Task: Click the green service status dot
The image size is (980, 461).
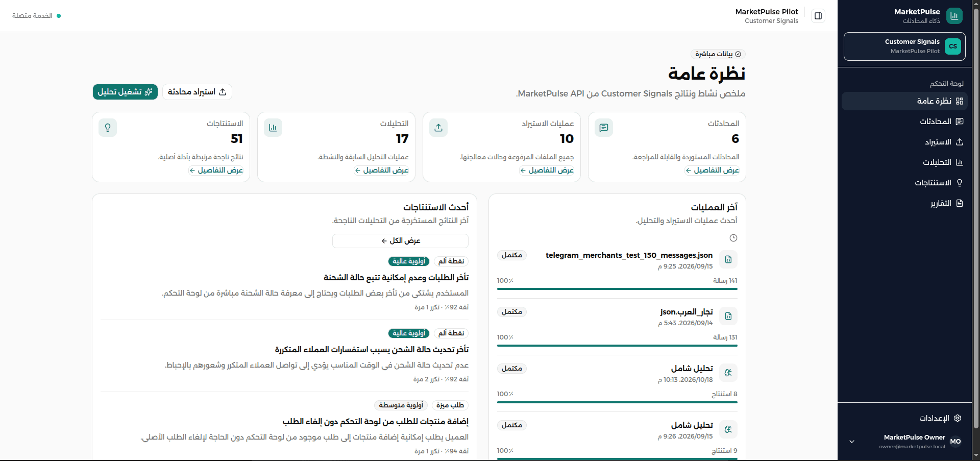Action: 59,16
